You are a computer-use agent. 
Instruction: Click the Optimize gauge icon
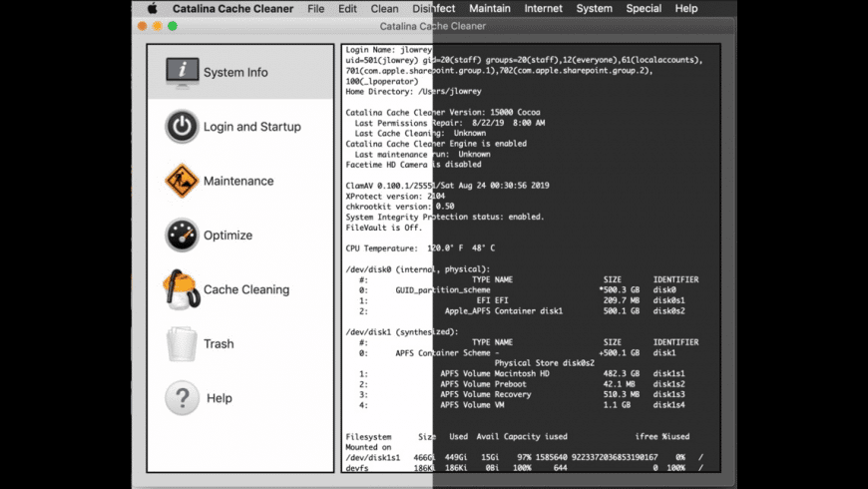click(x=182, y=235)
